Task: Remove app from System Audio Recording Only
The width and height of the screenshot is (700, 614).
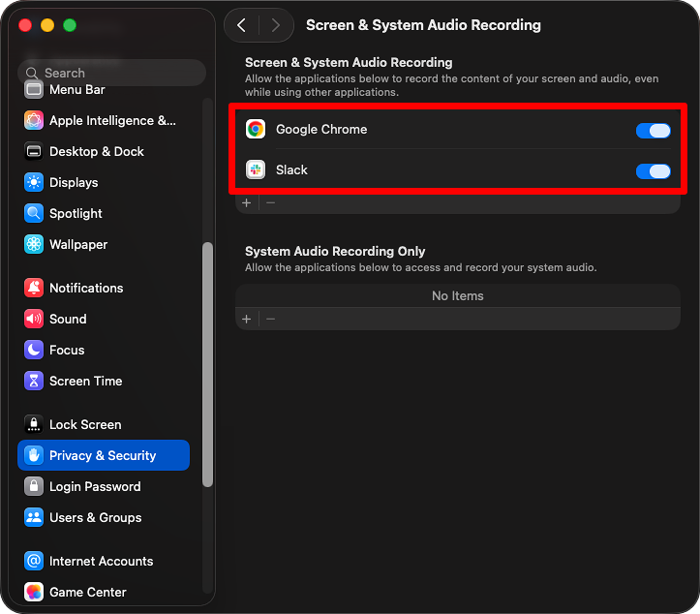Action: point(270,320)
